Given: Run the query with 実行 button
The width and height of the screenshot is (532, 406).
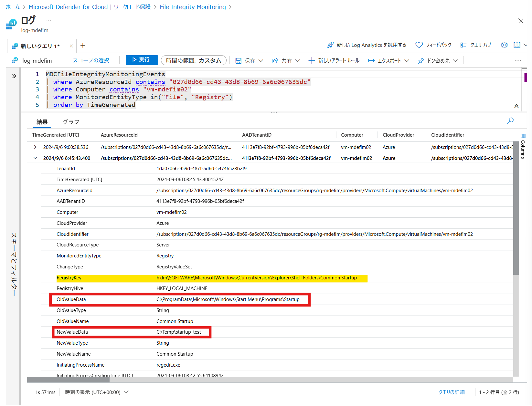Looking at the screenshot, I should (x=142, y=60).
